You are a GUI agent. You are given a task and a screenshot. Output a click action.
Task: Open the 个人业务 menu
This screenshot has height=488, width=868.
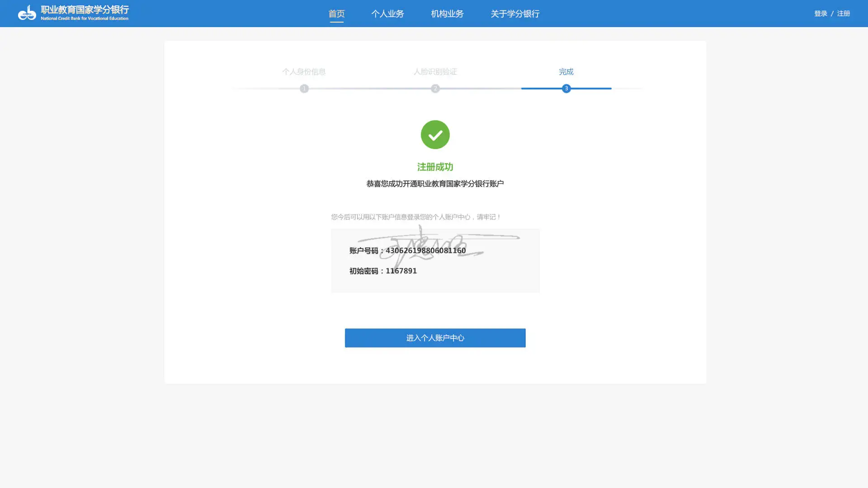pyautogui.click(x=387, y=14)
